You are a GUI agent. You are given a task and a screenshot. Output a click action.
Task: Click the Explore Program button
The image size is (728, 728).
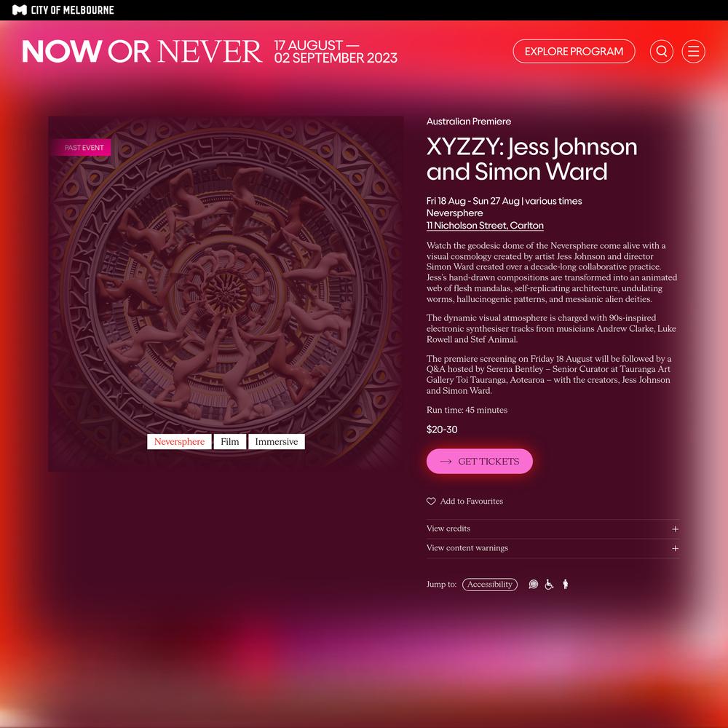tap(574, 51)
